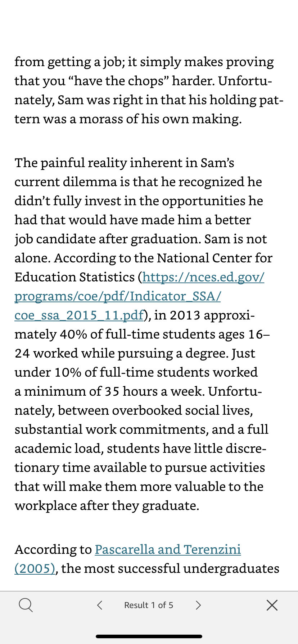The height and width of the screenshot is (644, 298).
Task: Open the https://nces.ed.gov/ link
Action: [x=203, y=277]
